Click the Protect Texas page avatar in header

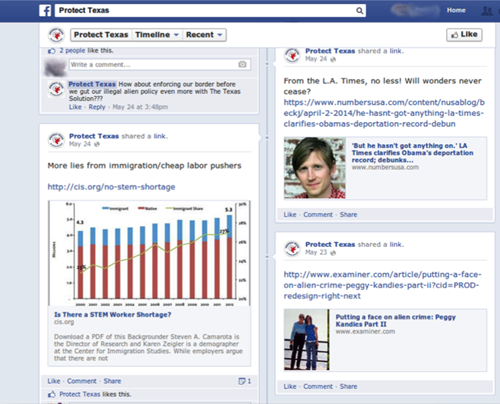[x=56, y=35]
